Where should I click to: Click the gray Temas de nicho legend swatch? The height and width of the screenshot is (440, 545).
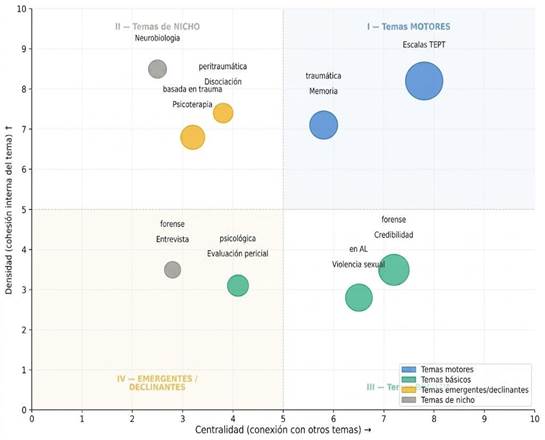(408, 400)
